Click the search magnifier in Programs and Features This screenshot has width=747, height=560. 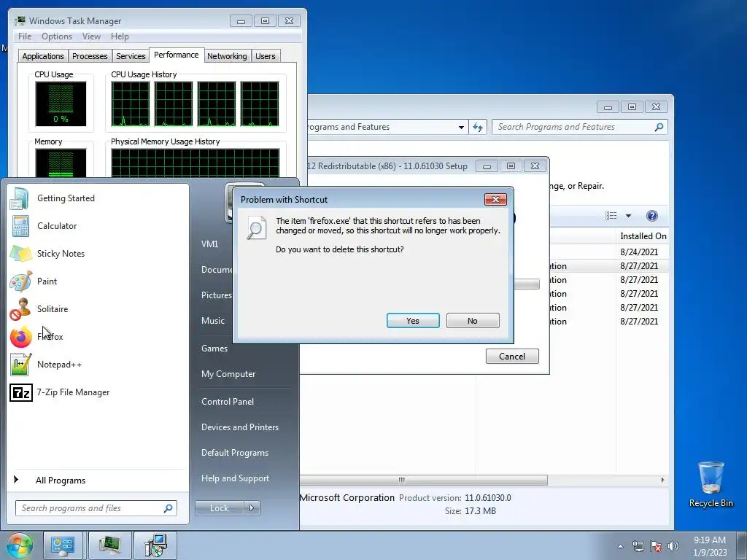pos(659,127)
